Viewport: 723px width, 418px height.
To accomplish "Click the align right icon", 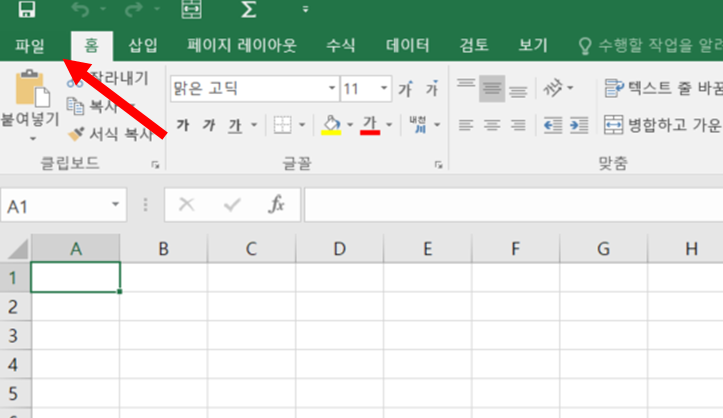I will (x=518, y=125).
